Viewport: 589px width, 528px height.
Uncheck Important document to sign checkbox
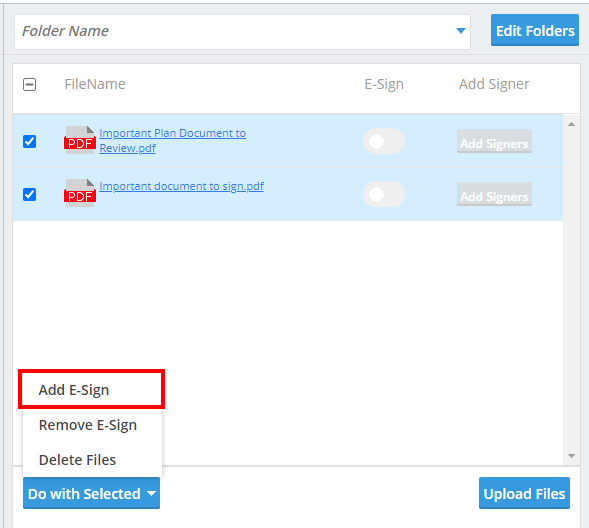point(29,195)
